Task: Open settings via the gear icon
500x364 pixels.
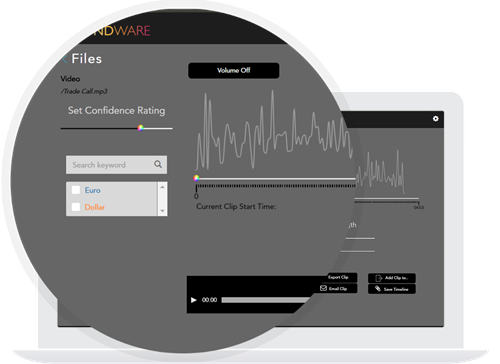Action: click(x=435, y=119)
